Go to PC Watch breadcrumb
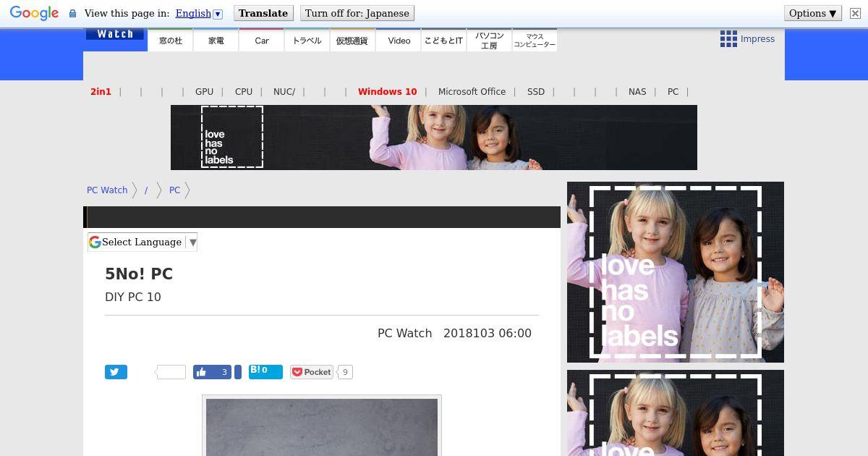The width and height of the screenshot is (868, 456). tap(107, 190)
